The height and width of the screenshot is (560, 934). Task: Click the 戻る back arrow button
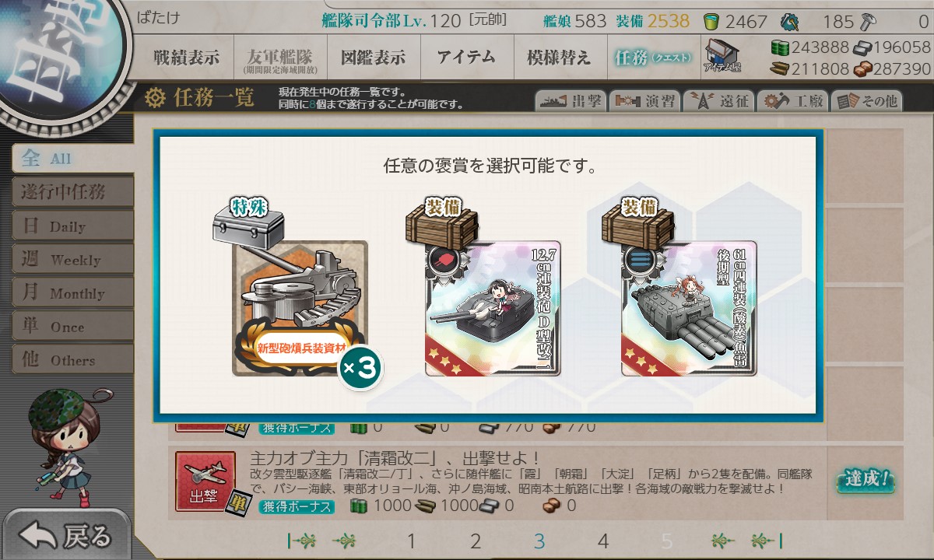coord(65,535)
